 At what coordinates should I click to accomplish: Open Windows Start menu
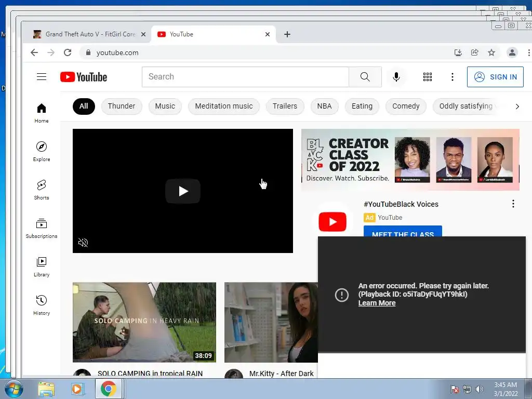click(13, 389)
